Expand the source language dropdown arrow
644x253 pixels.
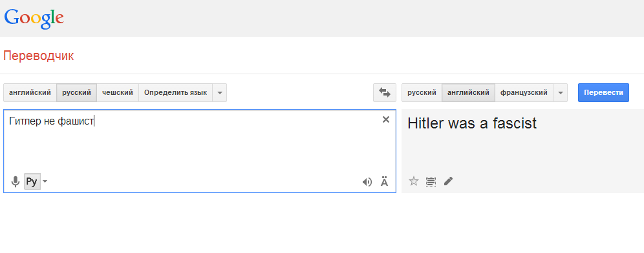220,93
